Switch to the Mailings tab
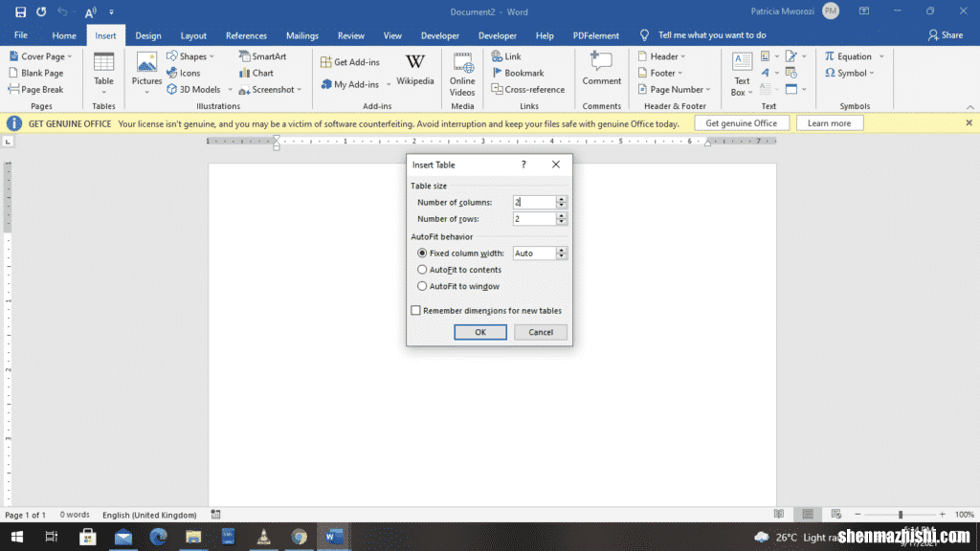Image resolution: width=980 pixels, height=551 pixels. pos(302,35)
